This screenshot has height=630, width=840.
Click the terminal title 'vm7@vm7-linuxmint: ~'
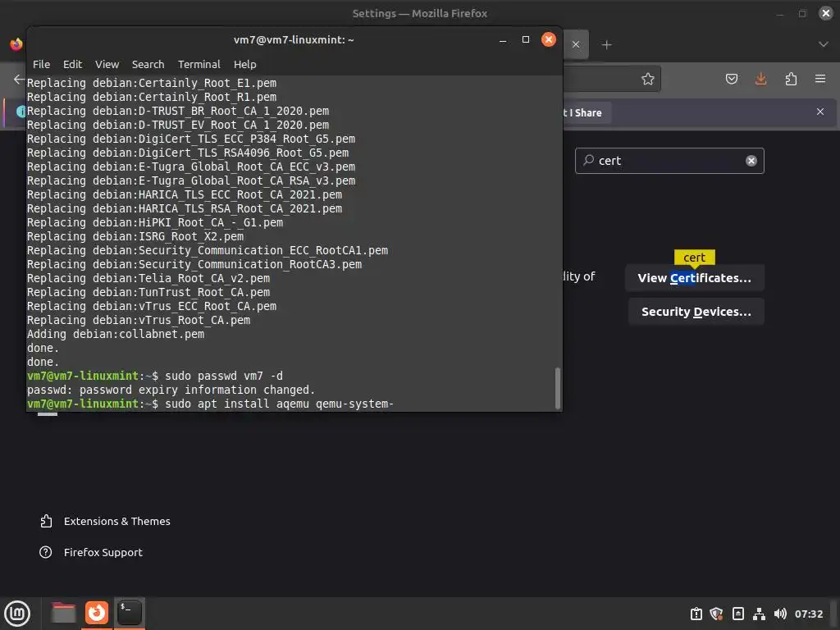[x=294, y=39]
